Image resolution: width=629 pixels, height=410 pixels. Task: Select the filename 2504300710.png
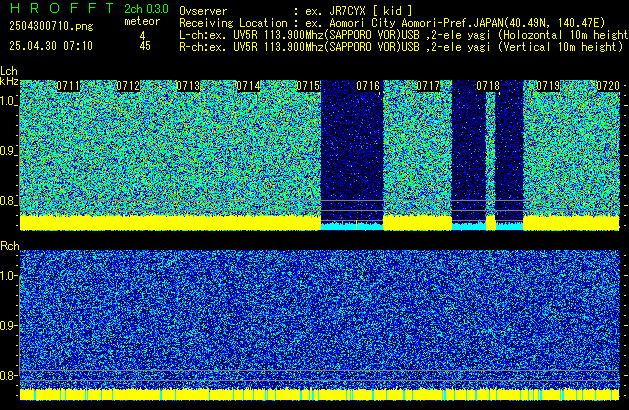point(51,26)
